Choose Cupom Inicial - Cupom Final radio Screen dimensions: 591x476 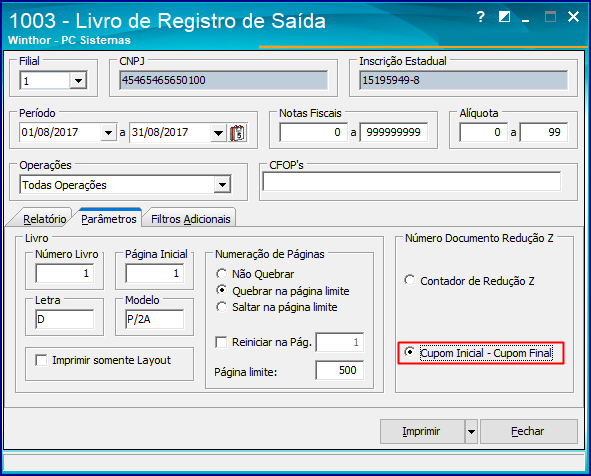pyautogui.click(x=410, y=352)
